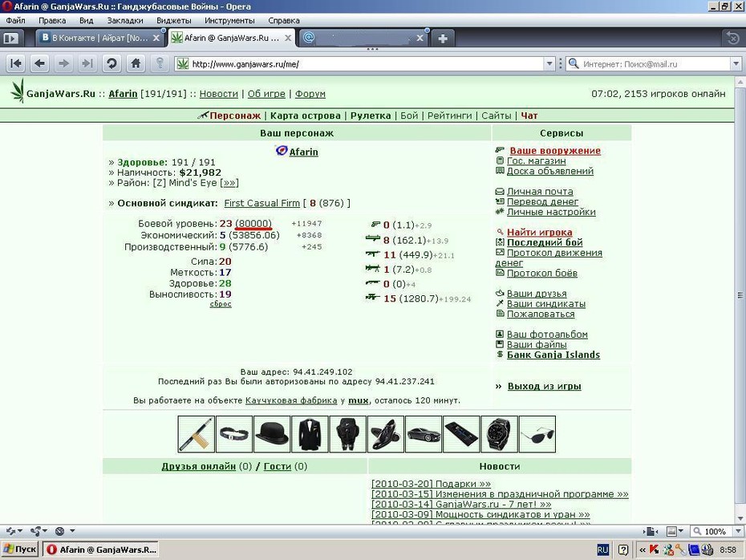Click the sports car item thumbnail
Screen dimensions: 746x560
(424, 434)
